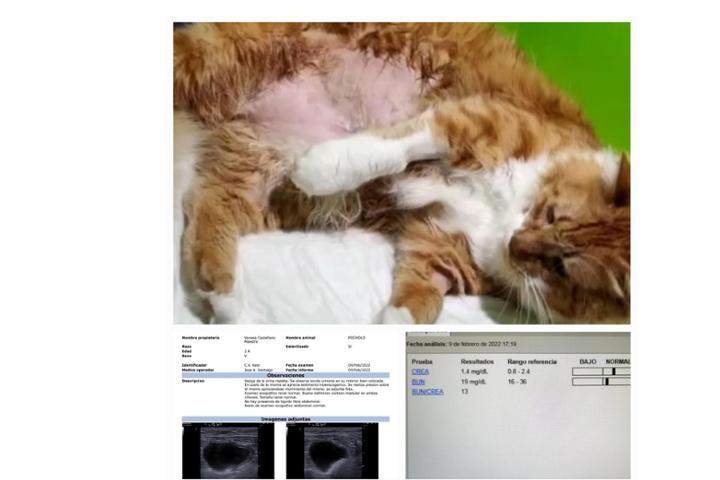
Task: Open the cat photo
Action: point(402,173)
